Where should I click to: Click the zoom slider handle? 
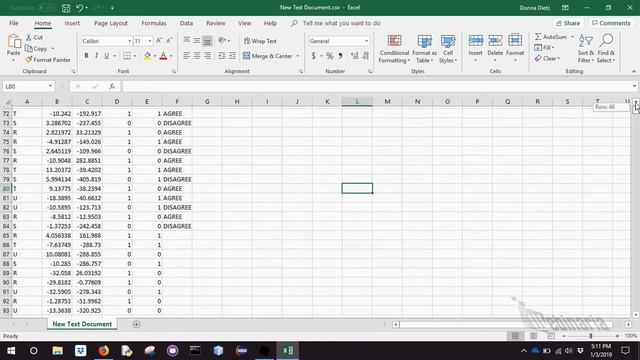click(x=591, y=336)
